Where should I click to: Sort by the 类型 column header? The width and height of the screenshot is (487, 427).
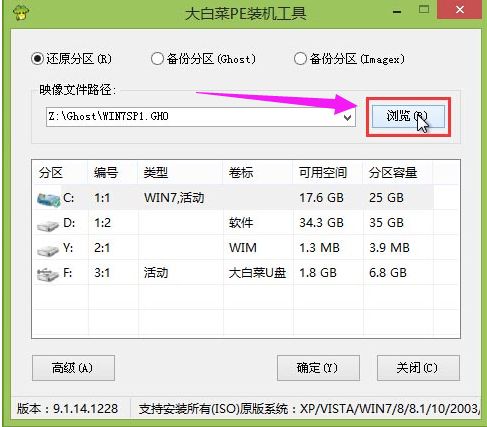click(180, 173)
